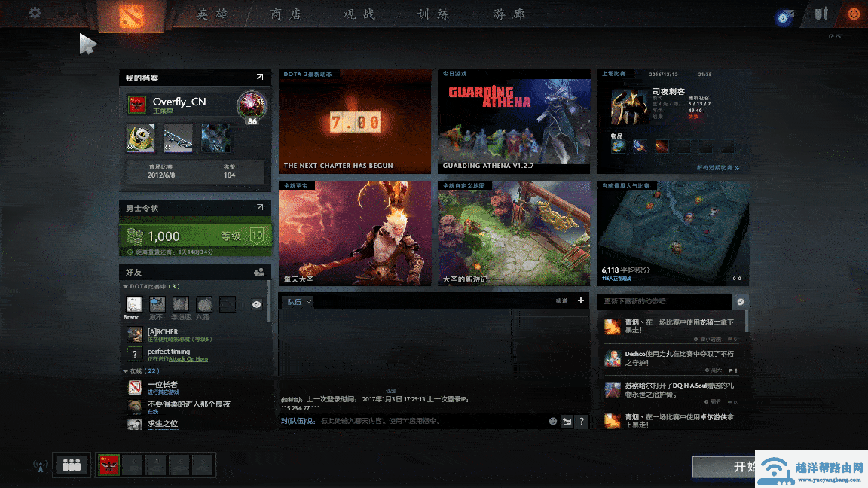Toggle spectating with the eye icon beside in-game friends
The height and width of the screenshot is (488, 868).
pos(256,304)
